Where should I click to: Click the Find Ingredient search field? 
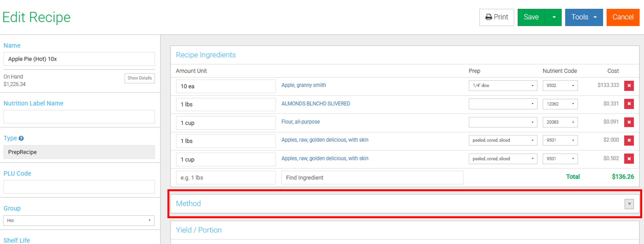[x=372, y=178]
